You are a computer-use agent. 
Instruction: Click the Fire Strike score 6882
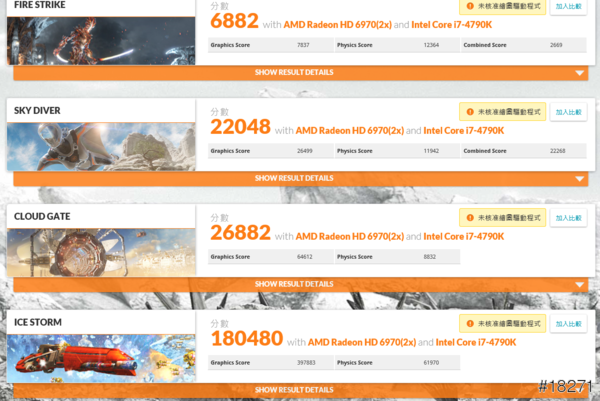tap(235, 21)
